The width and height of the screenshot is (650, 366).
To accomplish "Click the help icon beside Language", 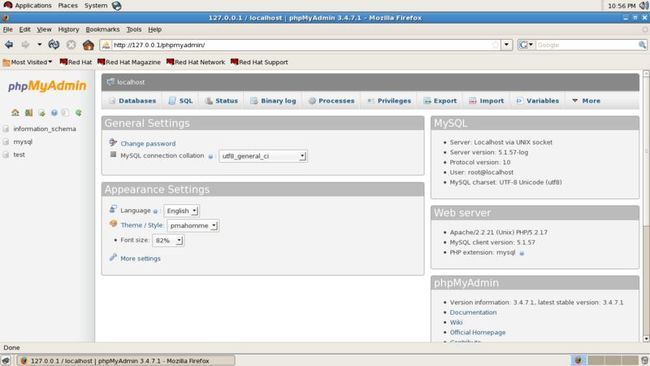I will tap(155, 211).
